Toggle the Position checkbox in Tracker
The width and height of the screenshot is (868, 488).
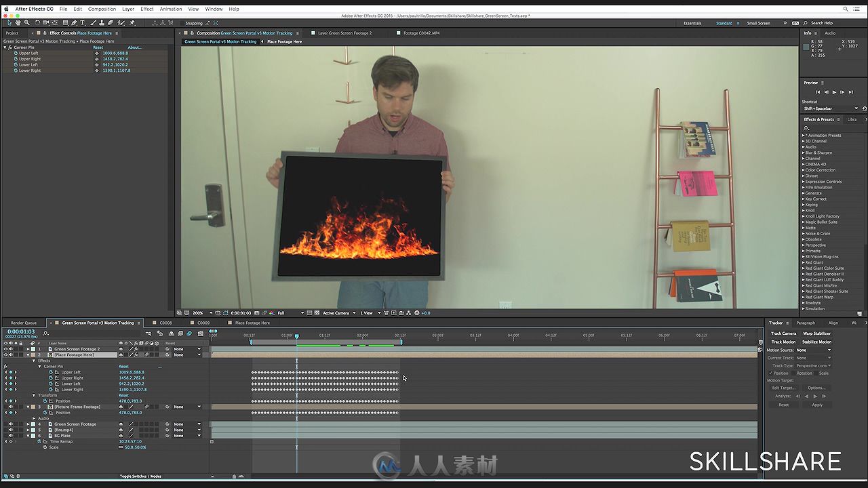[x=770, y=373]
